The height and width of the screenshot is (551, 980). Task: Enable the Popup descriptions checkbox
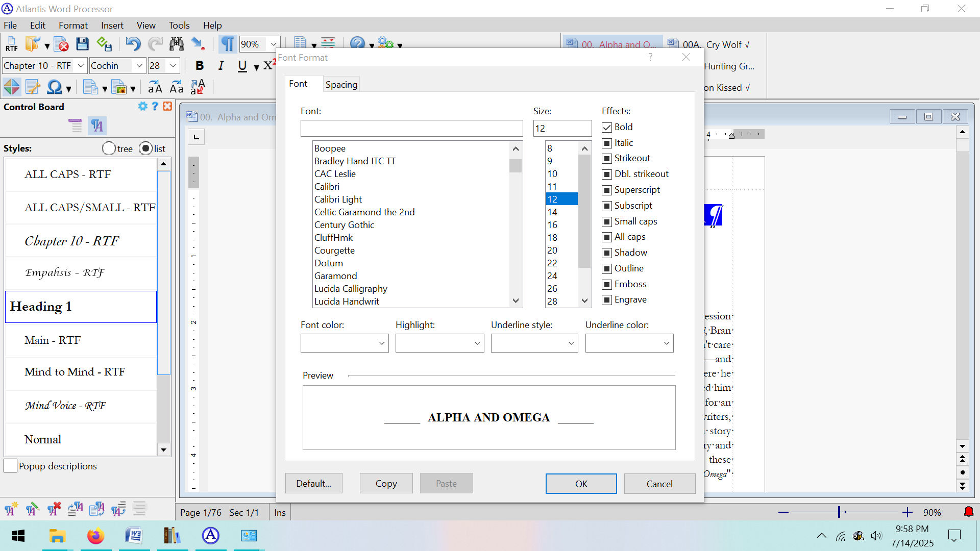(10, 466)
